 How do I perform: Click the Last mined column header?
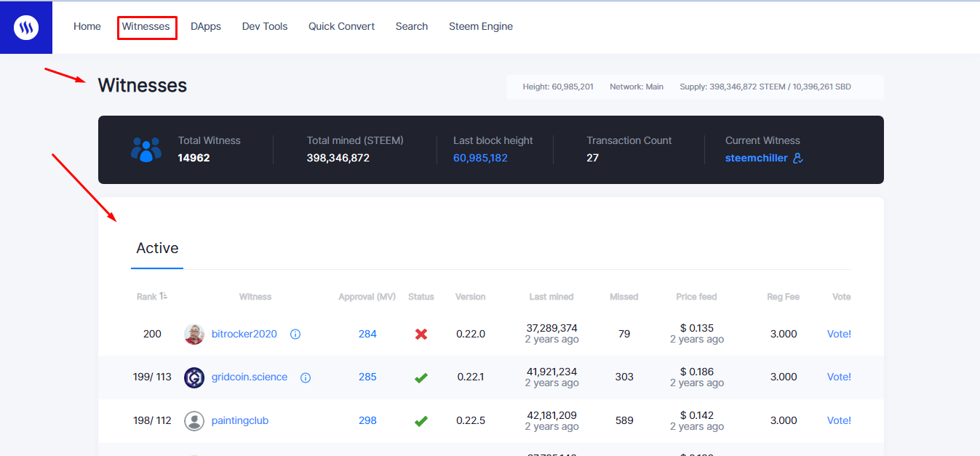click(551, 297)
